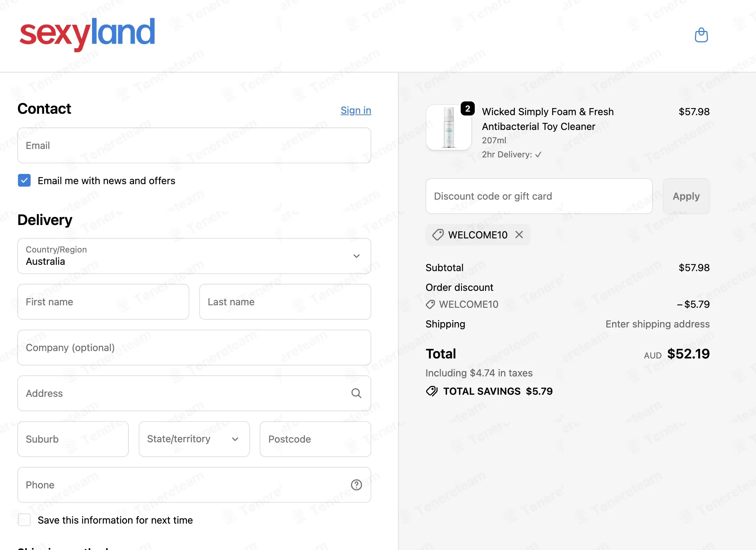Focus the Address field
The height and width of the screenshot is (550, 756).
[194, 393]
